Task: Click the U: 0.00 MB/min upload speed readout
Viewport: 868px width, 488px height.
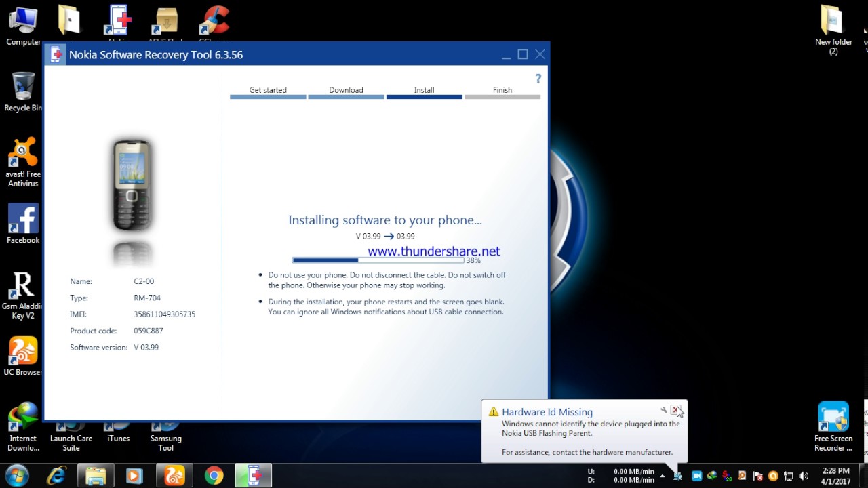Action: pyautogui.click(x=621, y=472)
